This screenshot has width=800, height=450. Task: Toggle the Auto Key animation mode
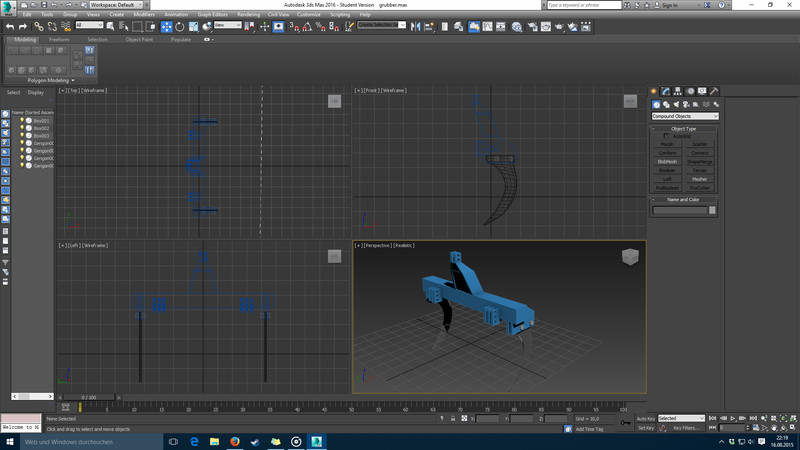(x=644, y=418)
